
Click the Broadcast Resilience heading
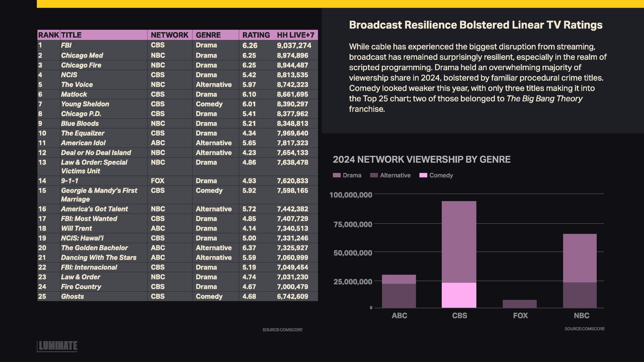coord(475,25)
